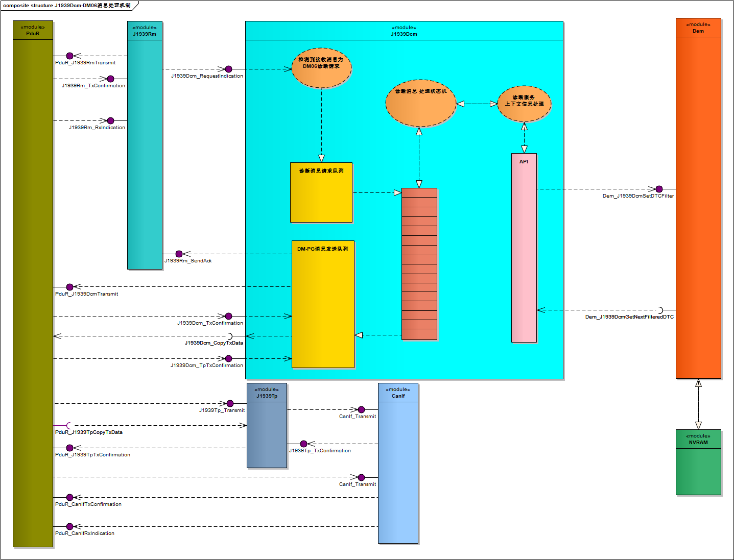Click the J1939Dcm_CopyTxData socket symbol
The width and height of the screenshot is (734, 560).
229,336
